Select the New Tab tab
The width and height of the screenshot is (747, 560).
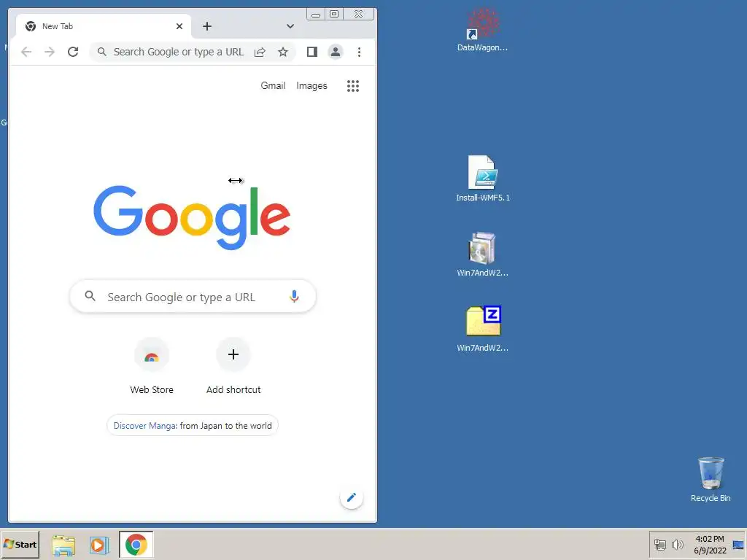(x=104, y=26)
